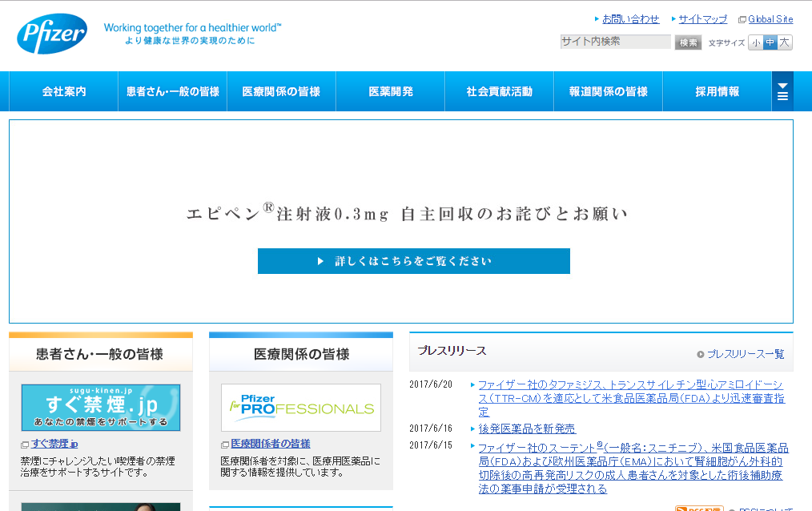
Task: Set font size to 中
Action: pos(770,42)
